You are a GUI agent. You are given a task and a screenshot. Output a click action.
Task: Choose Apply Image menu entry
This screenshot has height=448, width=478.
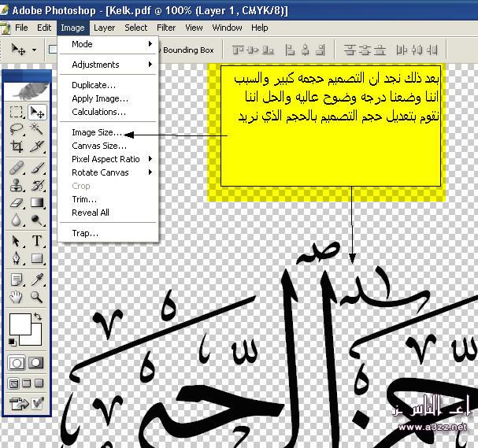(108, 98)
